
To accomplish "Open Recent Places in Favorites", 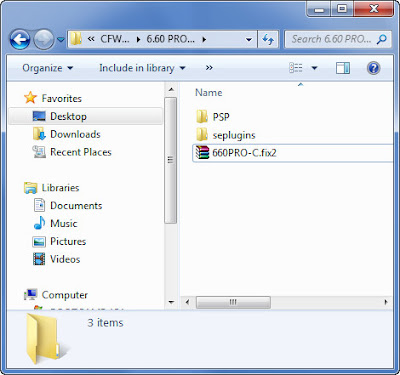I will [x=81, y=152].
